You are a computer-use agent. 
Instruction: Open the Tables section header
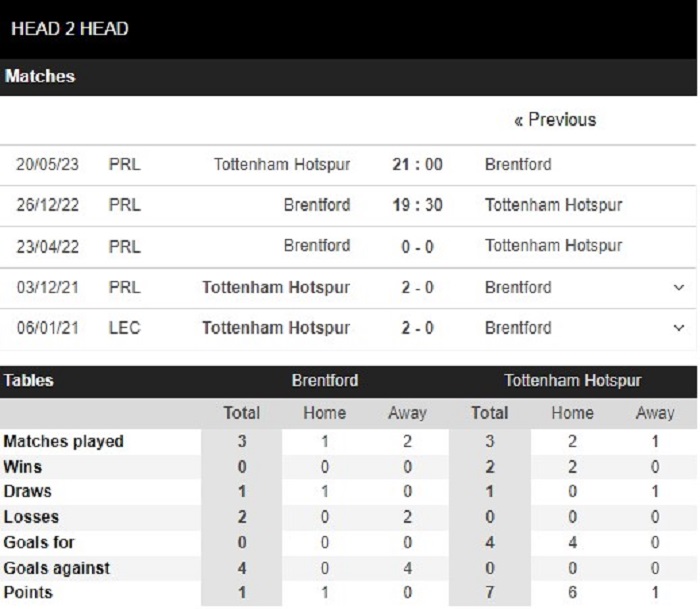[30, 381]
